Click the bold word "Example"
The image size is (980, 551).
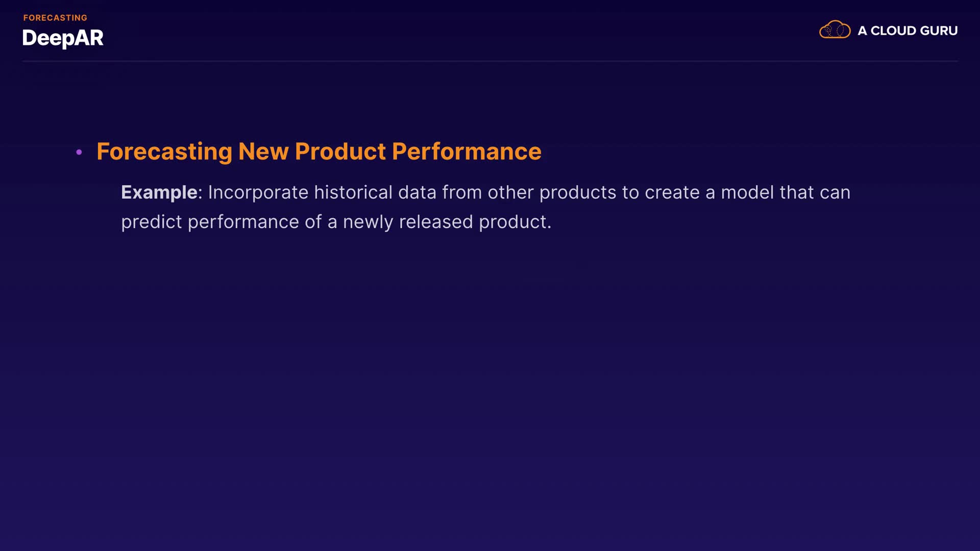coord(159,192)
